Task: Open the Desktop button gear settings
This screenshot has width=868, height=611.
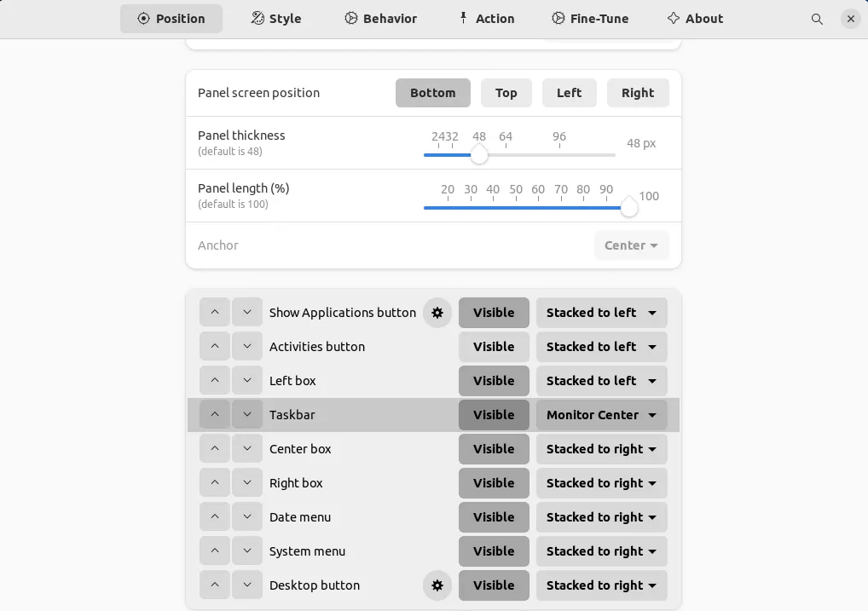Action: (x=437, y=585)
